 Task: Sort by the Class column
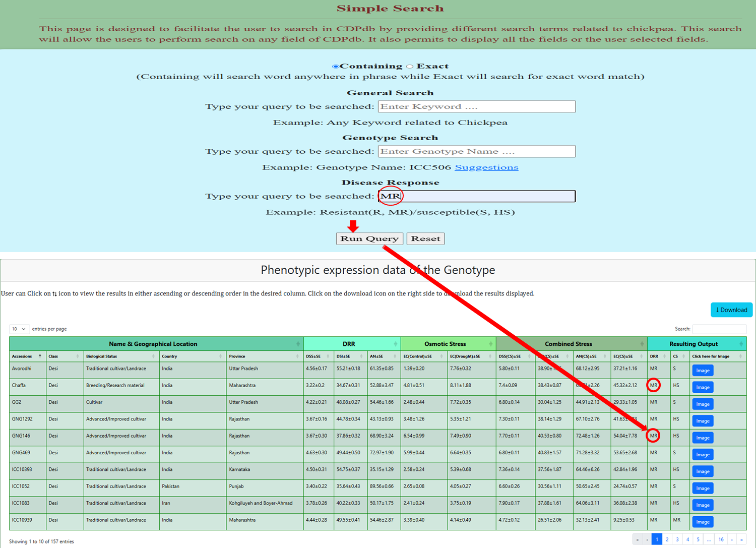(x=77, y=356)
